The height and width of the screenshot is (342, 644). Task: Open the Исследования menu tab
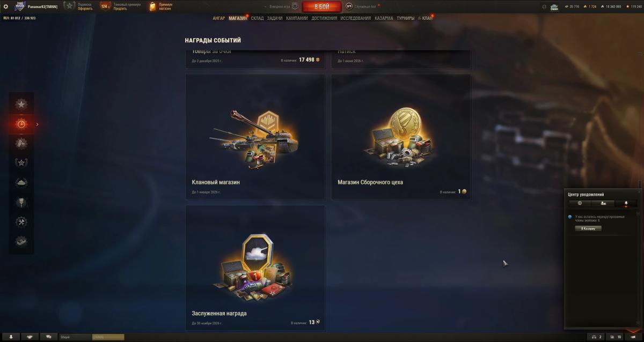tap(355, 18)
